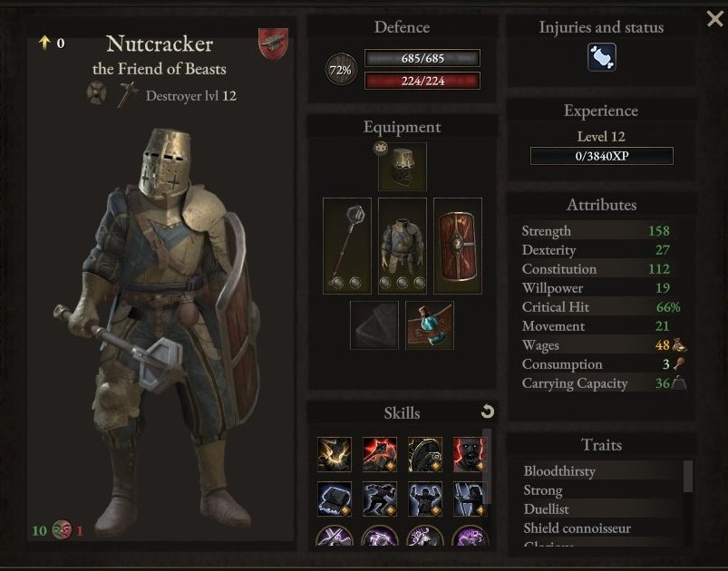Click the empty accessory slot beside the potion belt
Viewport: 728px width, 571px height.
click(x=374, y=325)
